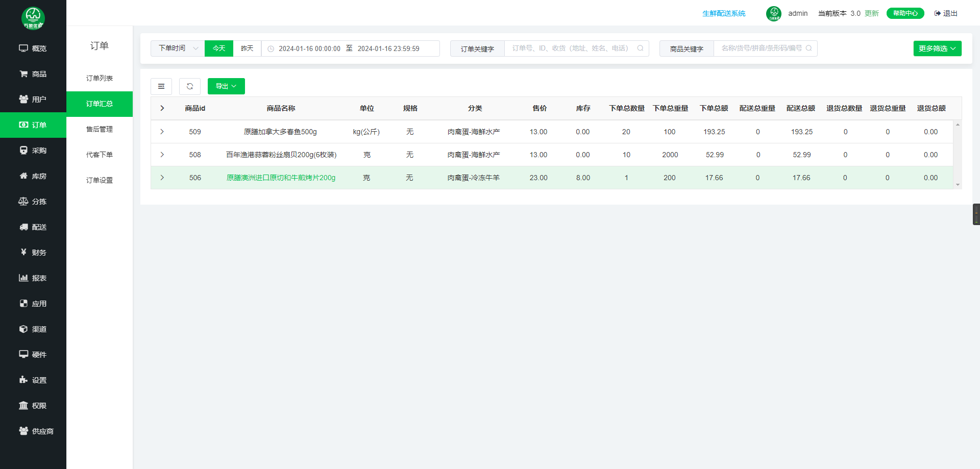Open 订单设置 order settings

(100, 180)
